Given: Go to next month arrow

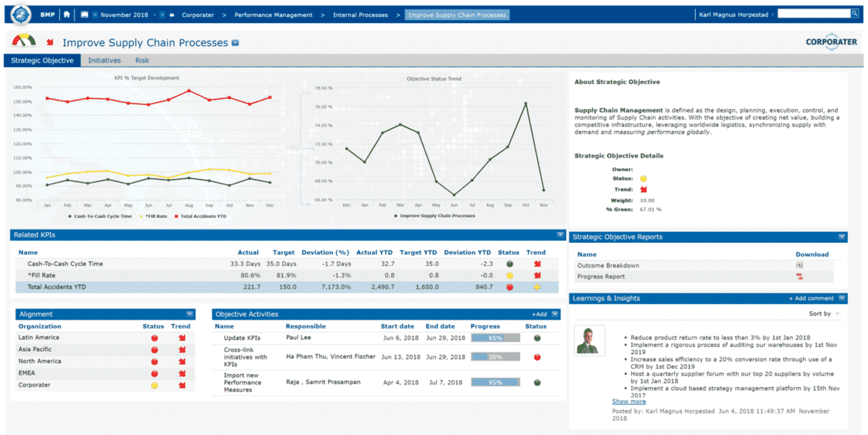Looking at the screenshot, I should click(x=162, y=14).
